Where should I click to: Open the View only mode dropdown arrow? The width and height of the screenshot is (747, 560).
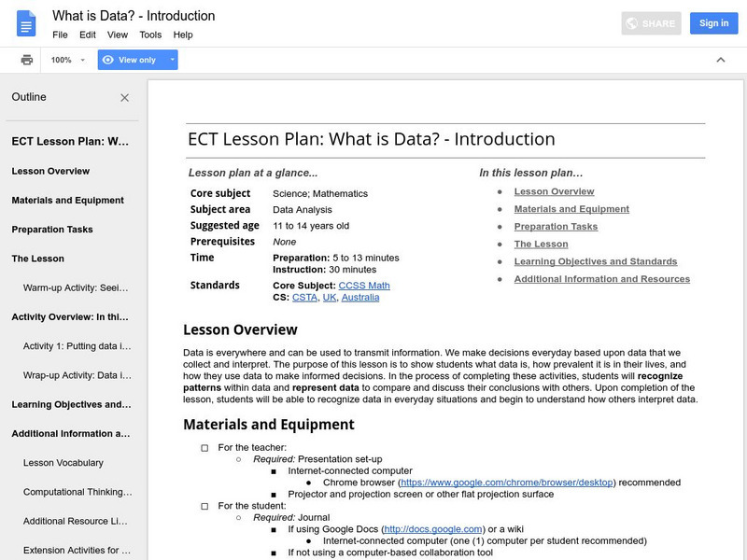pos(172,60)
